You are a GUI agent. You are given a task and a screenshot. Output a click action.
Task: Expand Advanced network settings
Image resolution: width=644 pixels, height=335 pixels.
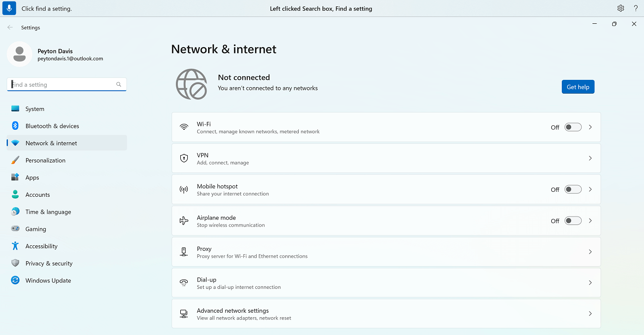[x=590, y=313]
